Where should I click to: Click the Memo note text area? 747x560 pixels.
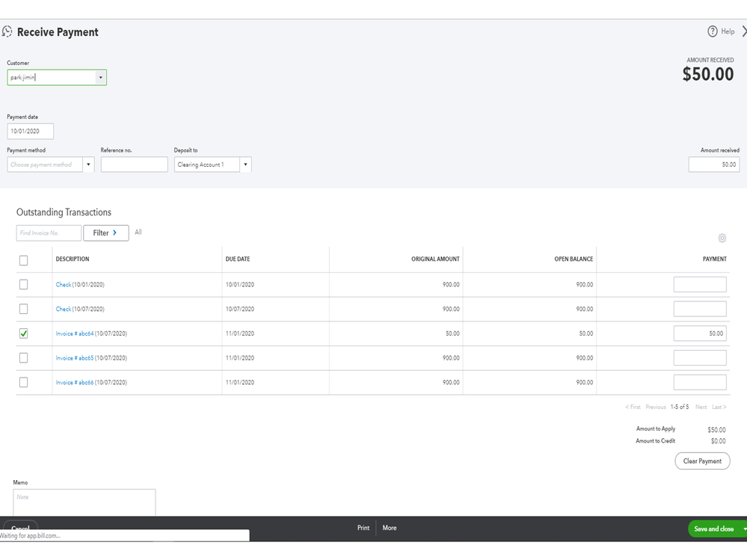84,502
